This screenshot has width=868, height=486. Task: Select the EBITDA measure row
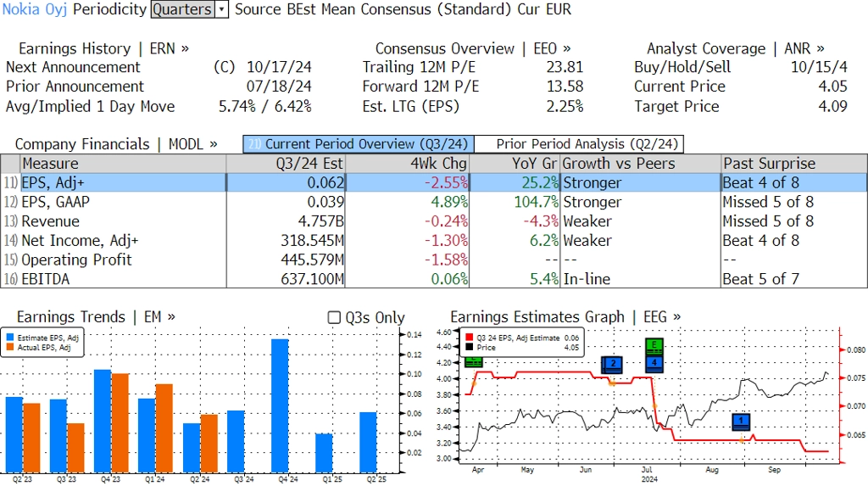(434, 279)
